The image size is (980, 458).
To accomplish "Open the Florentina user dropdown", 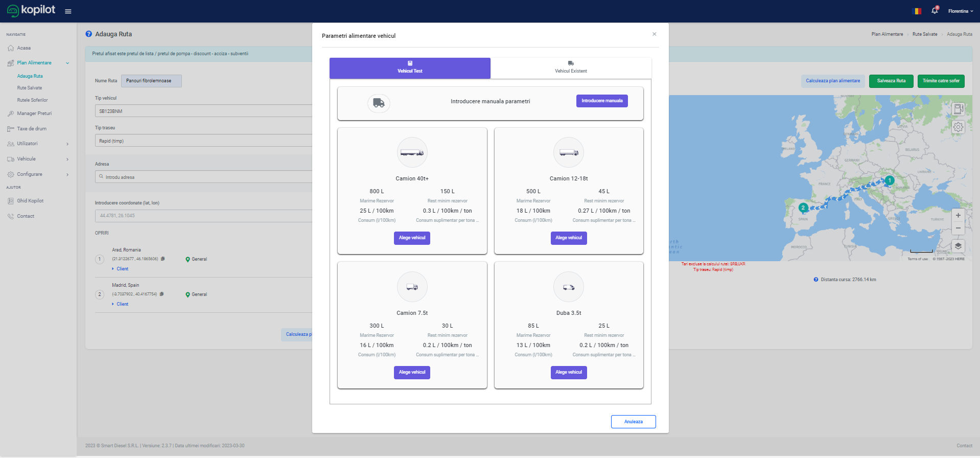I will pyautogui.click(x=960, y=11).
